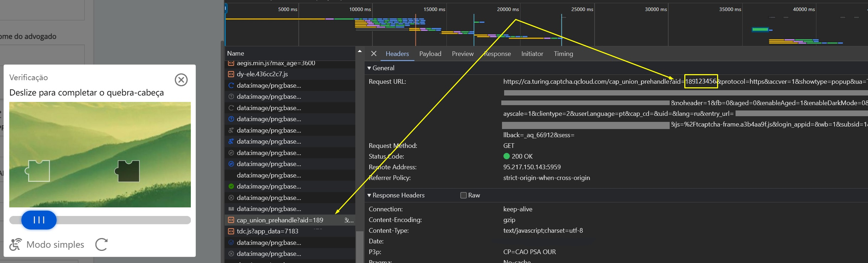Screen dimensions: 868x263
Task: Select the tdc.js?app_data=7183 request
Action: [268, 231]
